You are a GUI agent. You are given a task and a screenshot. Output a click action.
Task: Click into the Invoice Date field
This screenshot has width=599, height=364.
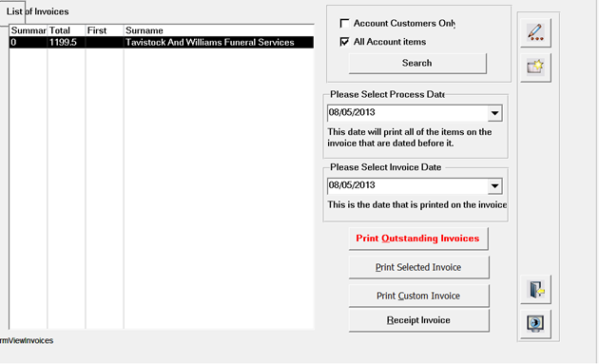click(x=407, y=185)
